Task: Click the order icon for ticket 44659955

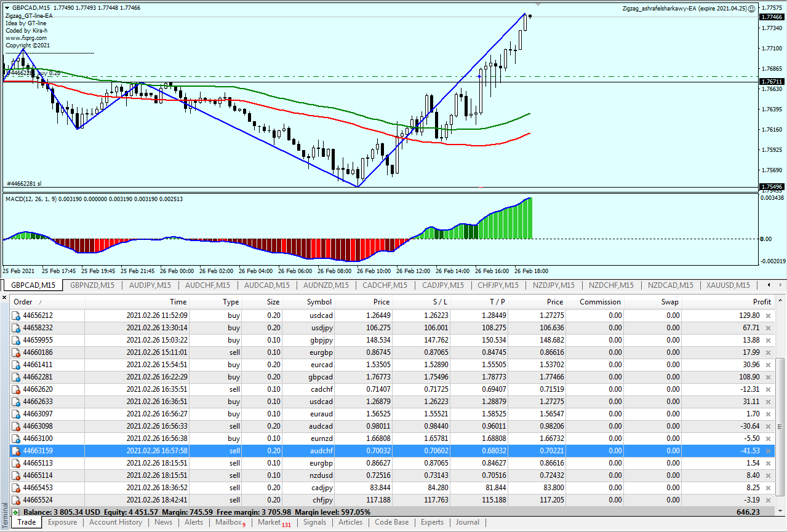Action: click(x=16, y=340)
